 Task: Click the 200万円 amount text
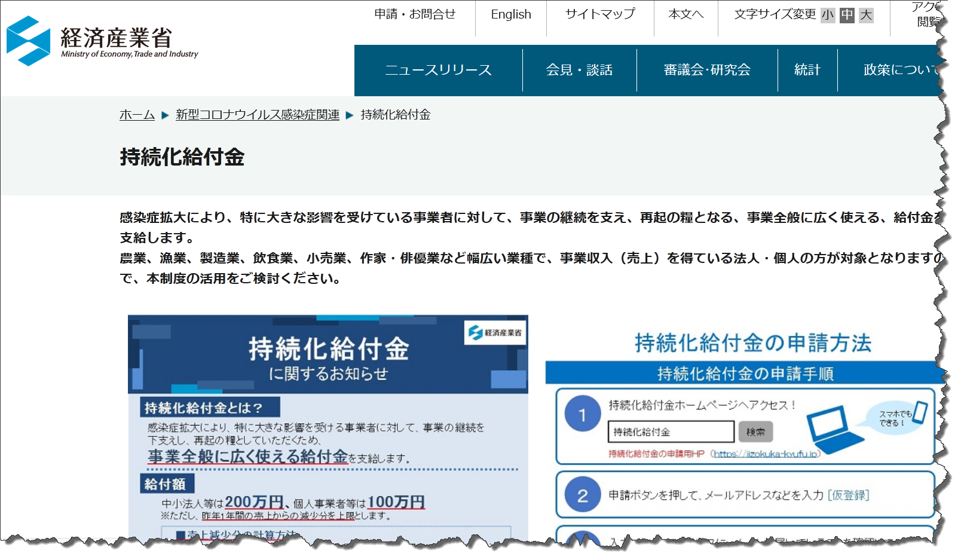click(253, 502)
